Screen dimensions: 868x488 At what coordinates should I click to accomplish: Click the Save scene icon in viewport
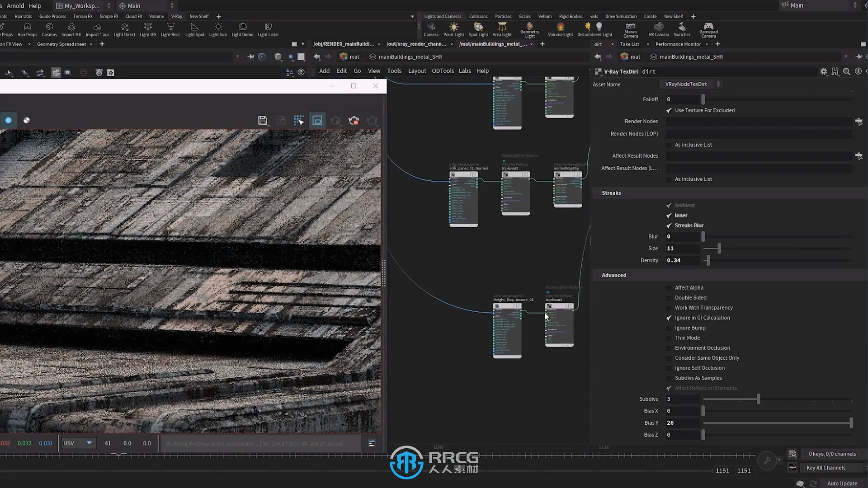(x=263, y=121)
